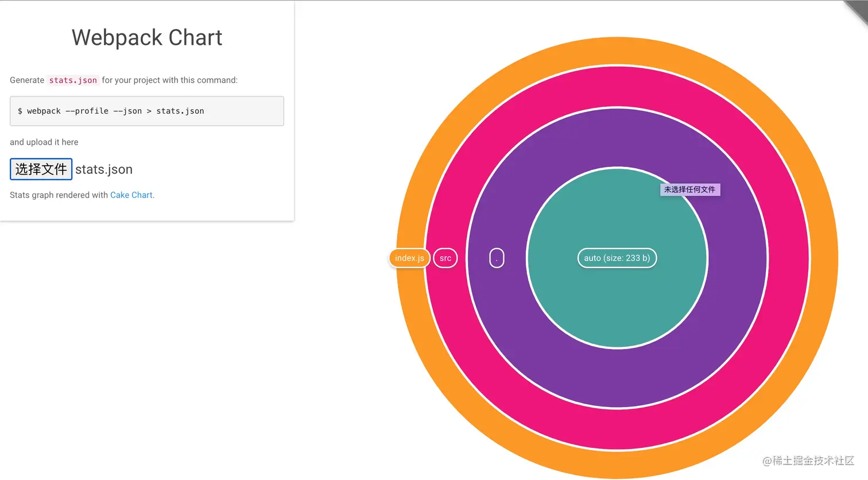Viewport: 868px width, 480px height.
Task: Click the dot directory label badge
Action: click(x=497, y=258)
